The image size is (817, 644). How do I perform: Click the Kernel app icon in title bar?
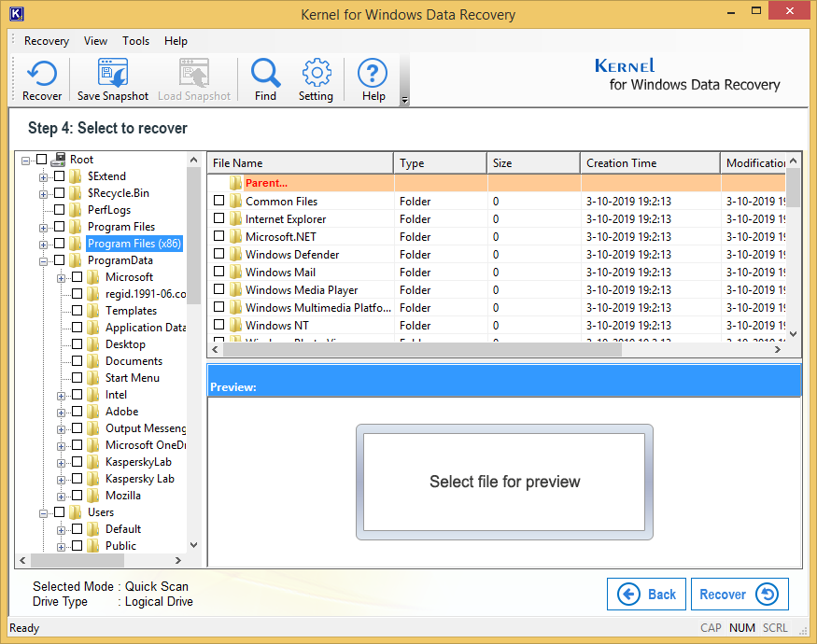pyautogui.click(x=17, y=14)
